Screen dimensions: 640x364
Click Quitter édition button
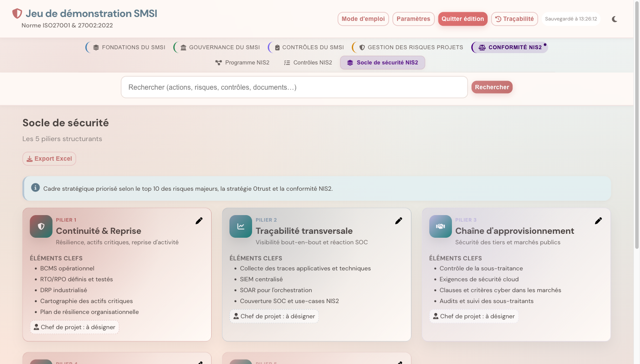(x=463, y=19)
